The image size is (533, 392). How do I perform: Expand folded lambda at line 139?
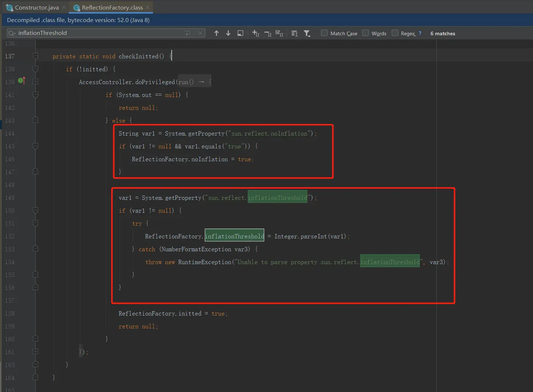point(36,82)
